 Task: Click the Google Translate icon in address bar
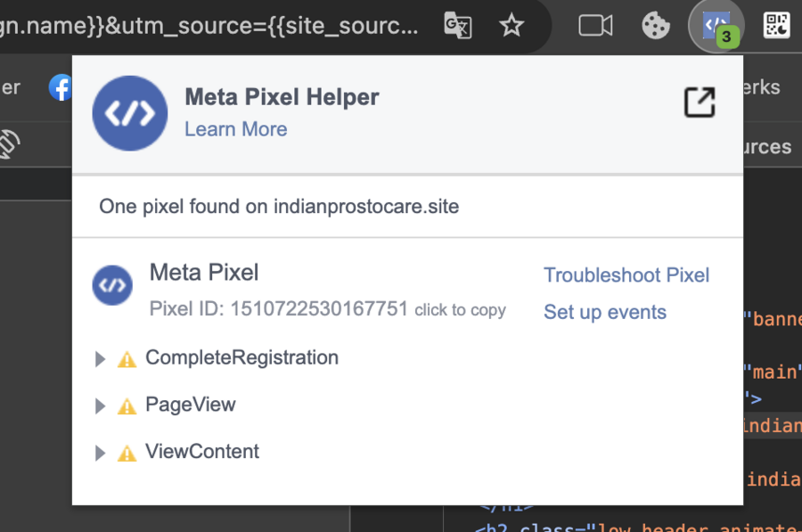pos(457,26)
